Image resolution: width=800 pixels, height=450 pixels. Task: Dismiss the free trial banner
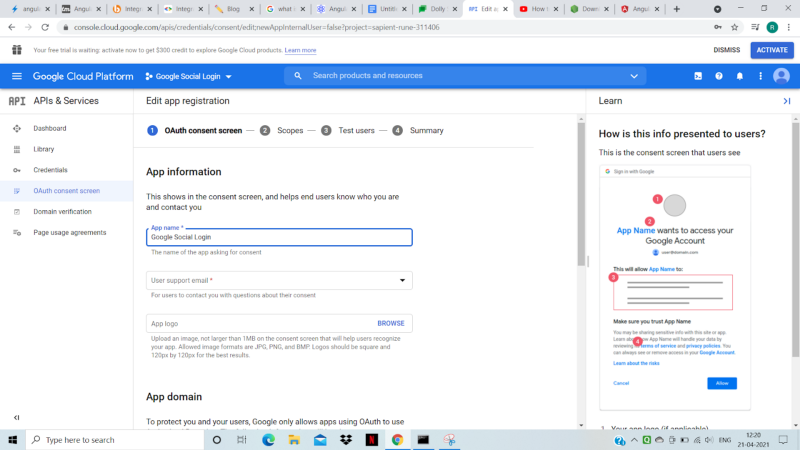(727, 50)
